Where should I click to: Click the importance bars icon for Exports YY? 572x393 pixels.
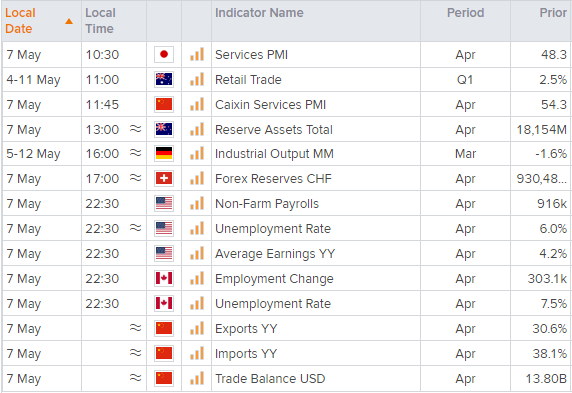click(x=197, y=328)
